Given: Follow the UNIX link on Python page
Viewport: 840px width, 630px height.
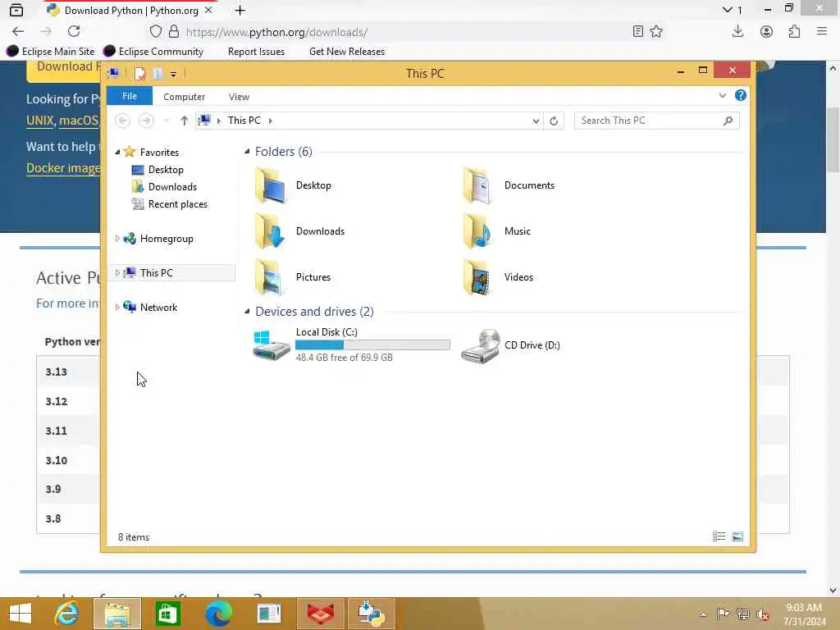Looking at the screenshot, I should (x=39, y=121).
